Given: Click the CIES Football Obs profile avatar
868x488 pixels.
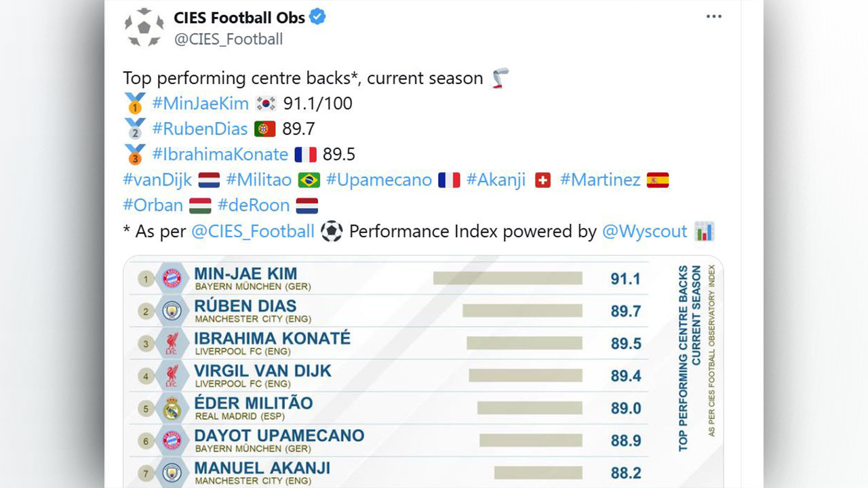Looking at the screenshot, I should tap(144, 28).
